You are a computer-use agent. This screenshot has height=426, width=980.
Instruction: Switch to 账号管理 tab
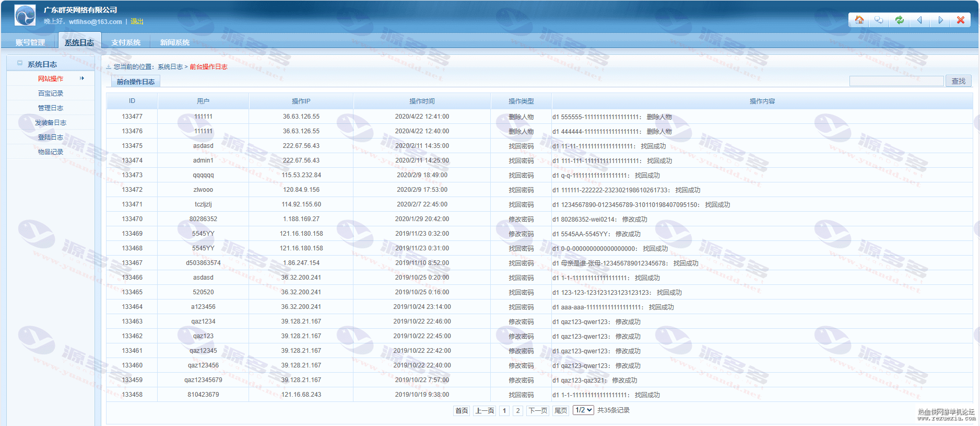pos(30,42)
